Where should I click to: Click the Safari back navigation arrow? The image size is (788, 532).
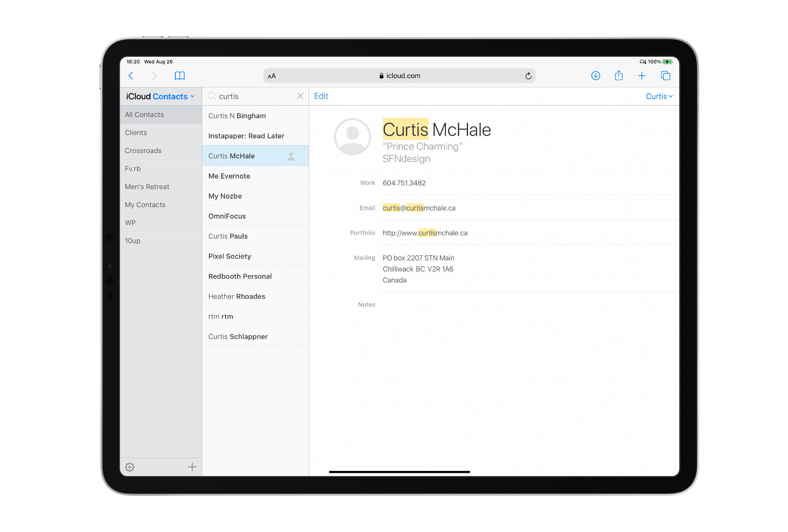point(131,75)
